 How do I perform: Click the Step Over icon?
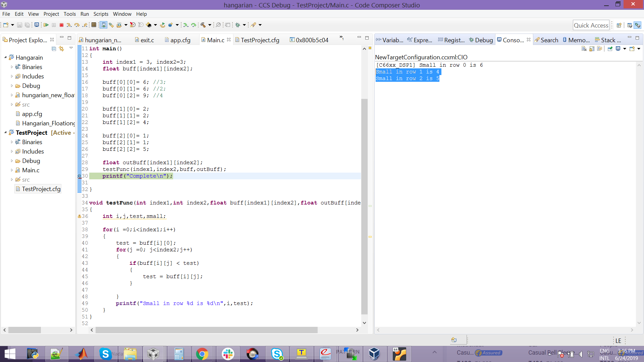point(77,25)
